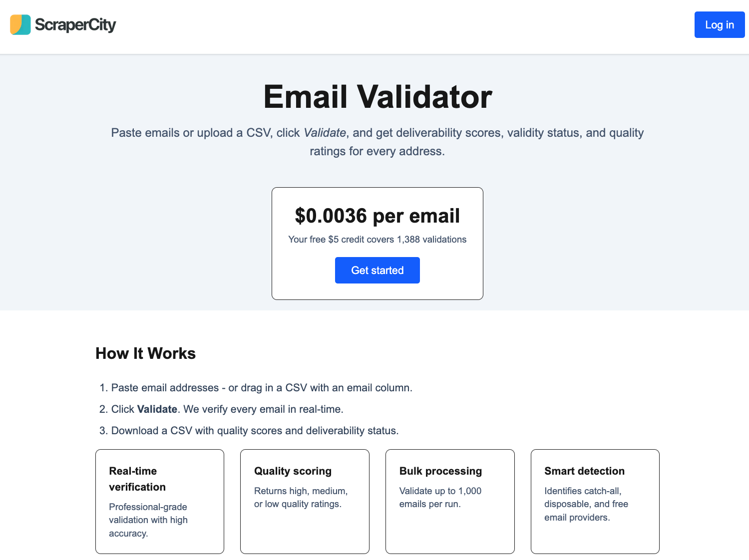Click the ScraperCity brand name text
This screenshot has width=749, height=560.
tap(75, 25)
